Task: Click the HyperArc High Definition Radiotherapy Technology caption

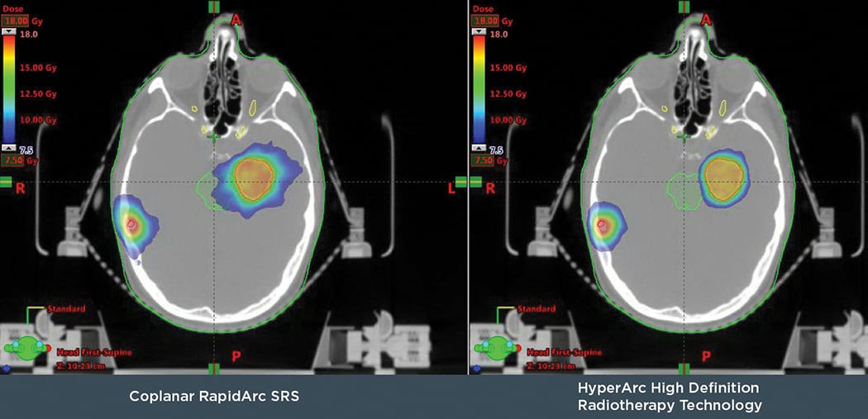Action: 670,397
